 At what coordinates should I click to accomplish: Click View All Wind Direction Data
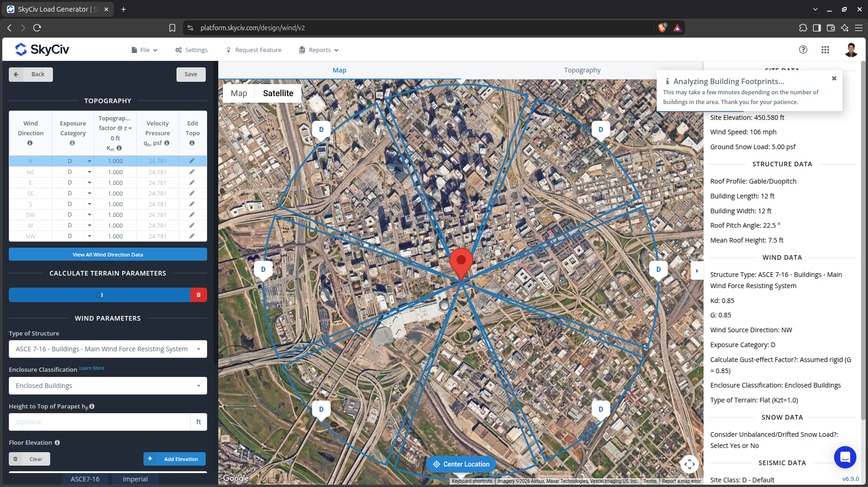click(x=108, y=255)
